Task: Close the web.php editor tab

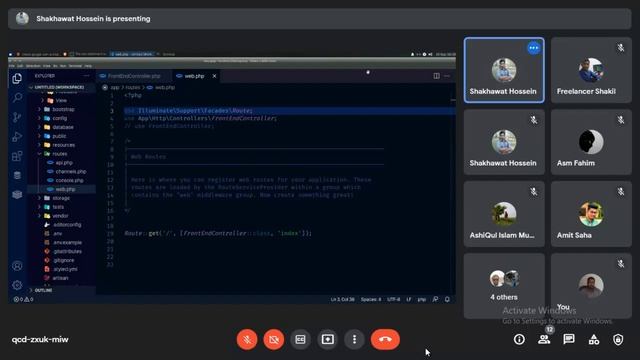Action: point(214,76)
